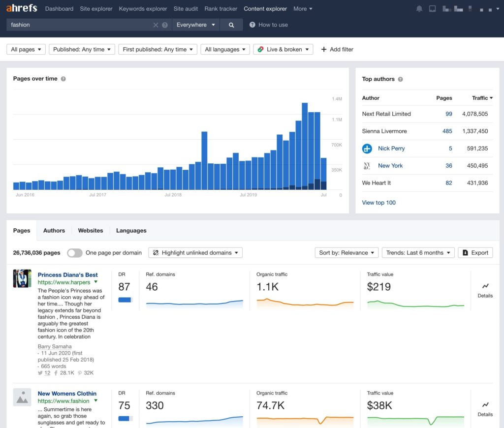The width and height of the screenshot is (504, 428).
Task: Open Sort by: Relevance dropdown
Action: pos(346,252)
